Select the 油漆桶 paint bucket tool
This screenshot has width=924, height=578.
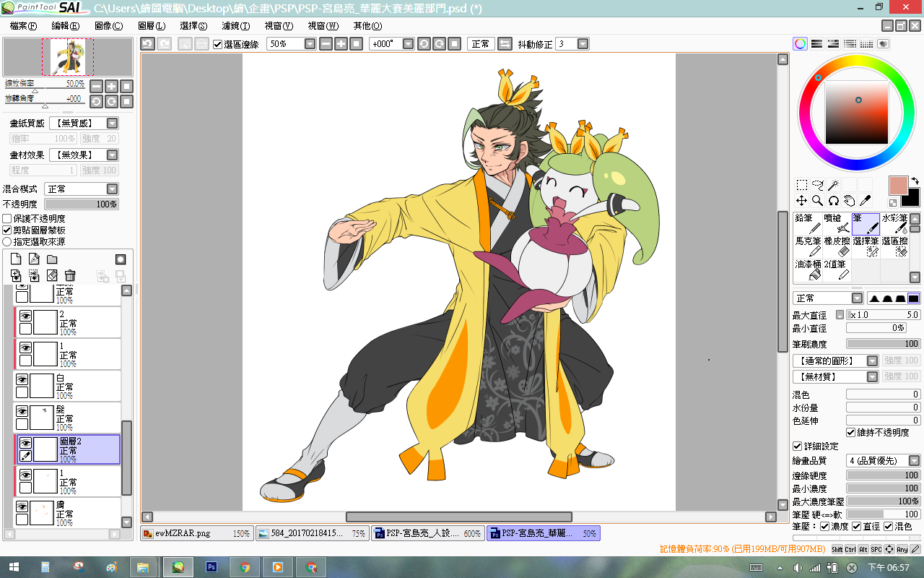point(808,270)
